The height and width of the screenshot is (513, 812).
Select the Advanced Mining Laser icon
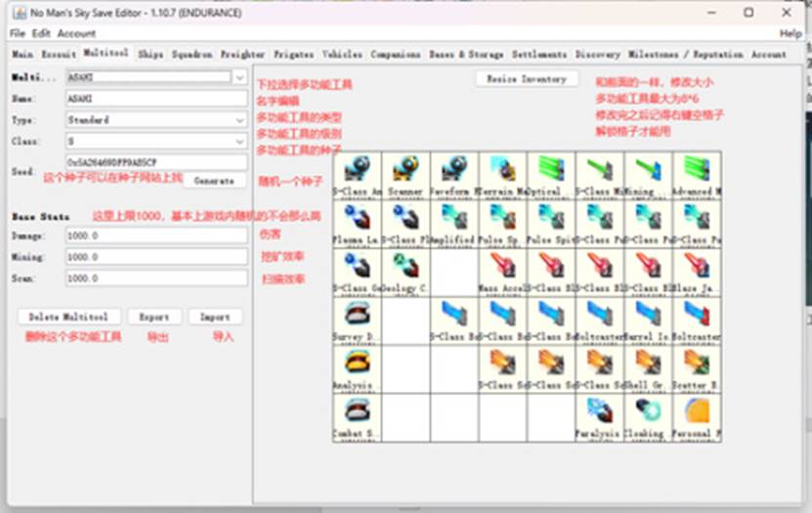pyautogui.click(x=697, y=175)
